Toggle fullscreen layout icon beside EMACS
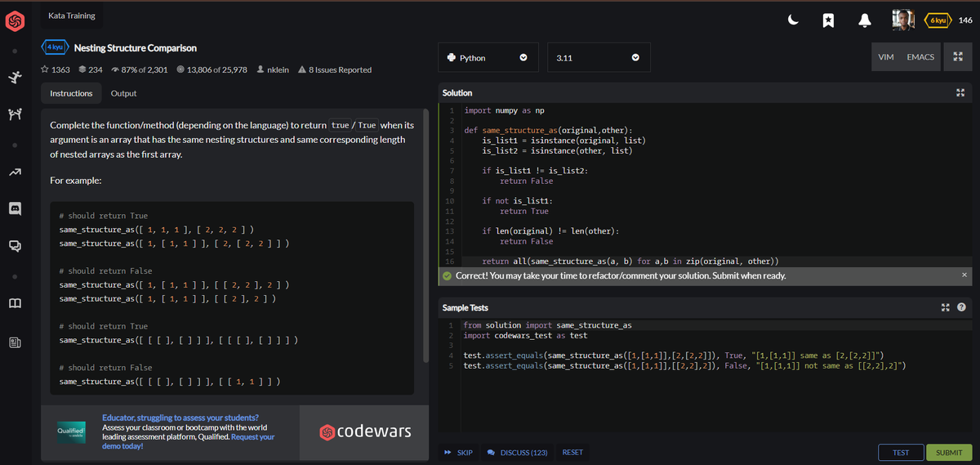This screenshot has width=980, height=465. (957, 56)
